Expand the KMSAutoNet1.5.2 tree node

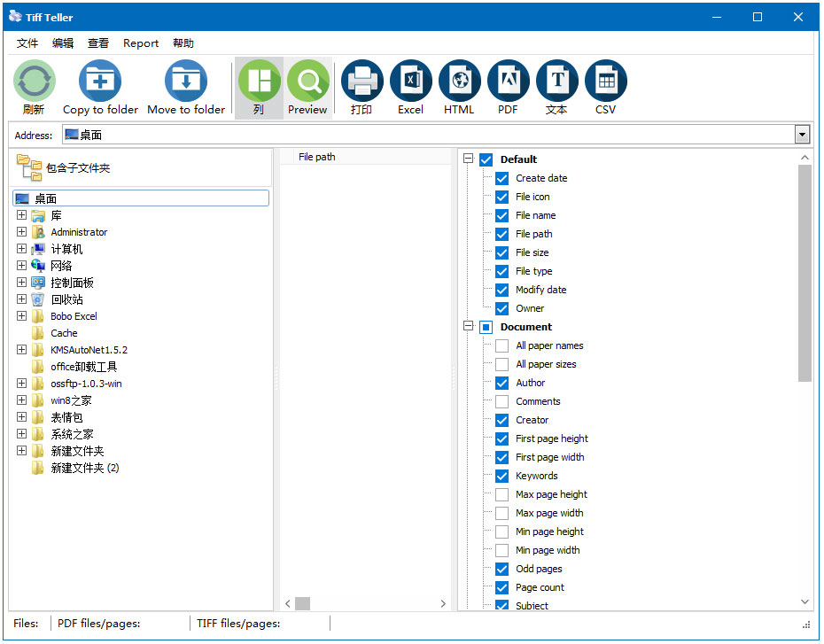(21, 349)
